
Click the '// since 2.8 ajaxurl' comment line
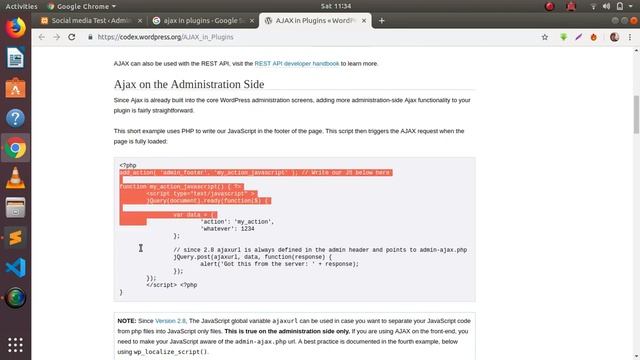click(320, 250)
